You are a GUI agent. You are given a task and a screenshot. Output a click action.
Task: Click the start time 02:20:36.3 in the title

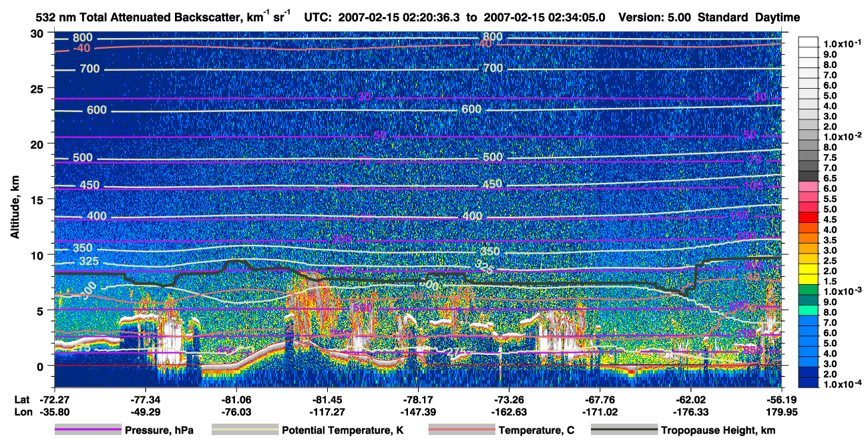click(x=431, y=17)
